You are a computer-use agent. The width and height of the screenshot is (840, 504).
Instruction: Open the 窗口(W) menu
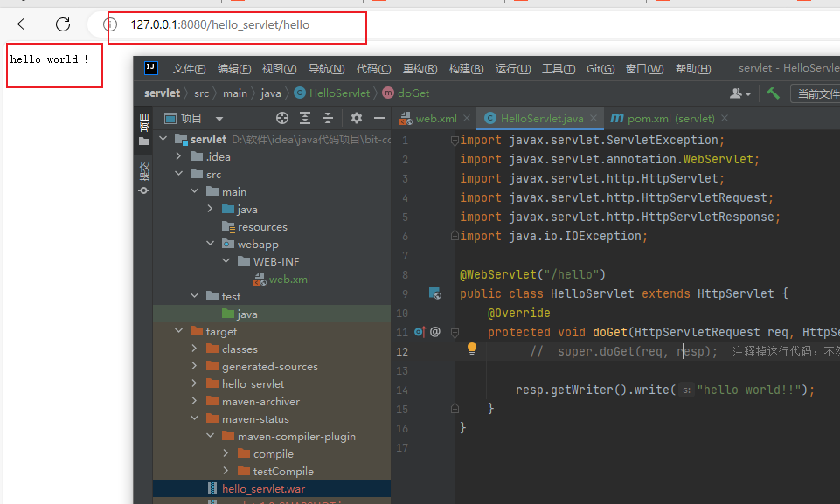pos(644,69)
